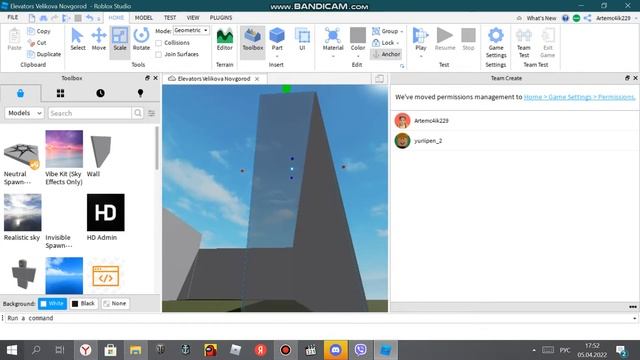
Task: Open the Models category dropdown
Action: 24,113
